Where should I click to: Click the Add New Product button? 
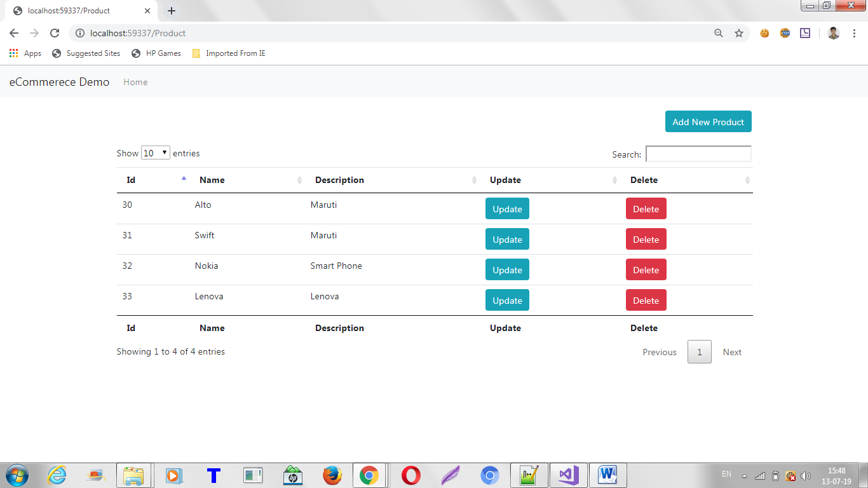coord(708,121)
